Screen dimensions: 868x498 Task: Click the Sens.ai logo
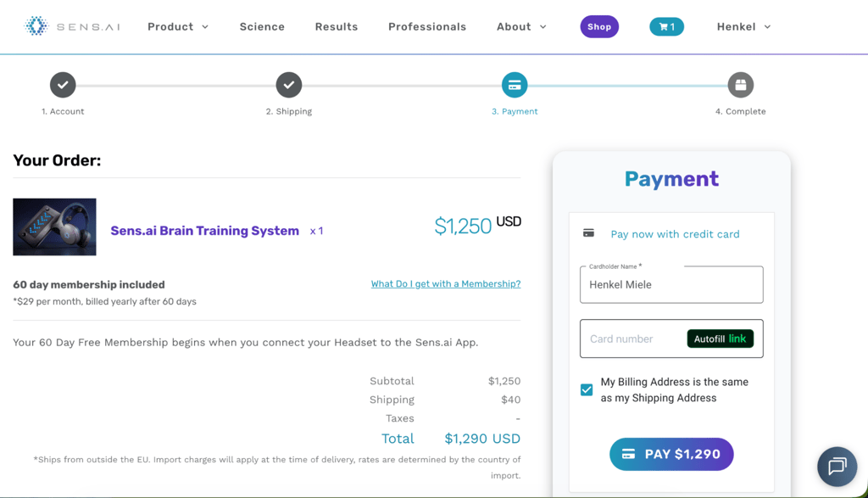coord(72,26)
